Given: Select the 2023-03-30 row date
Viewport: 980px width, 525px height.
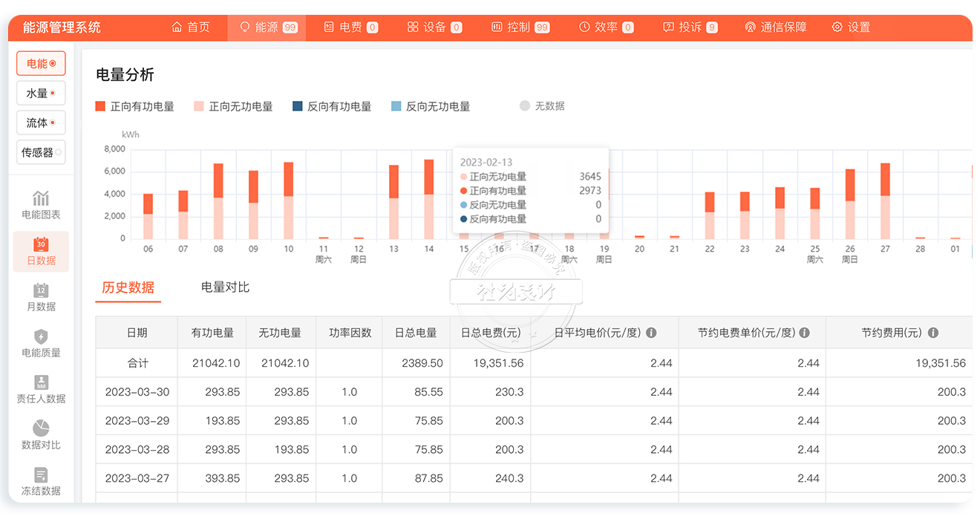Looking at the screenshot, I should [x=137, y=392].
